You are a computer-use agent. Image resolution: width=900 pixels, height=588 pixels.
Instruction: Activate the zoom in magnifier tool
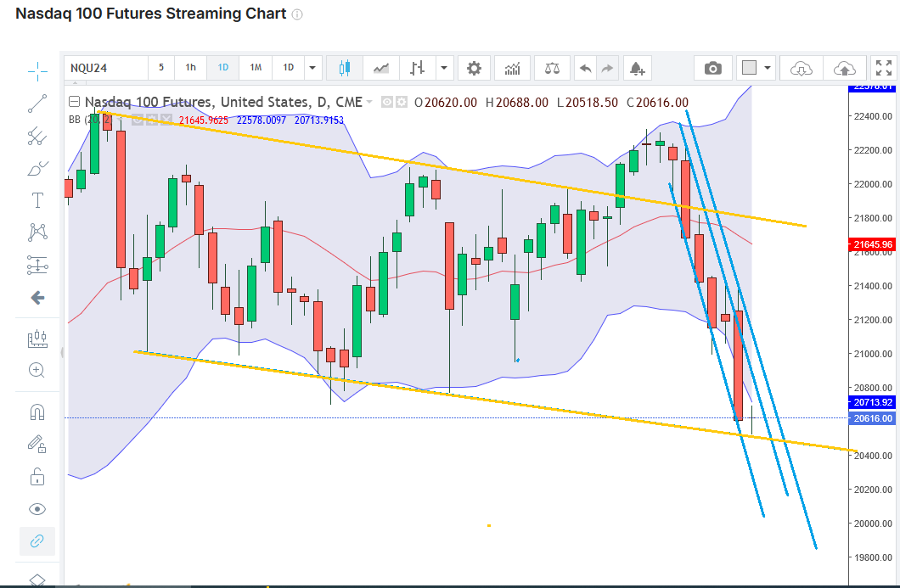point(37,370)
